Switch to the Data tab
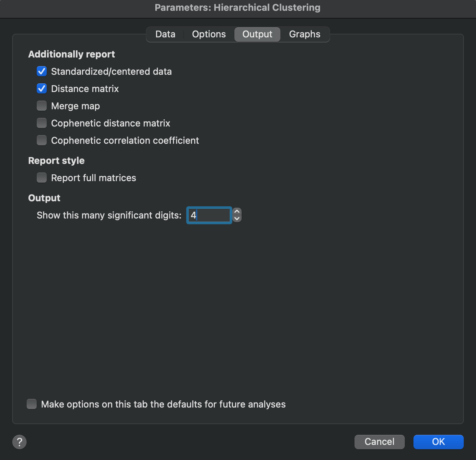Screen dimensions: 476x460 point(165,34)
